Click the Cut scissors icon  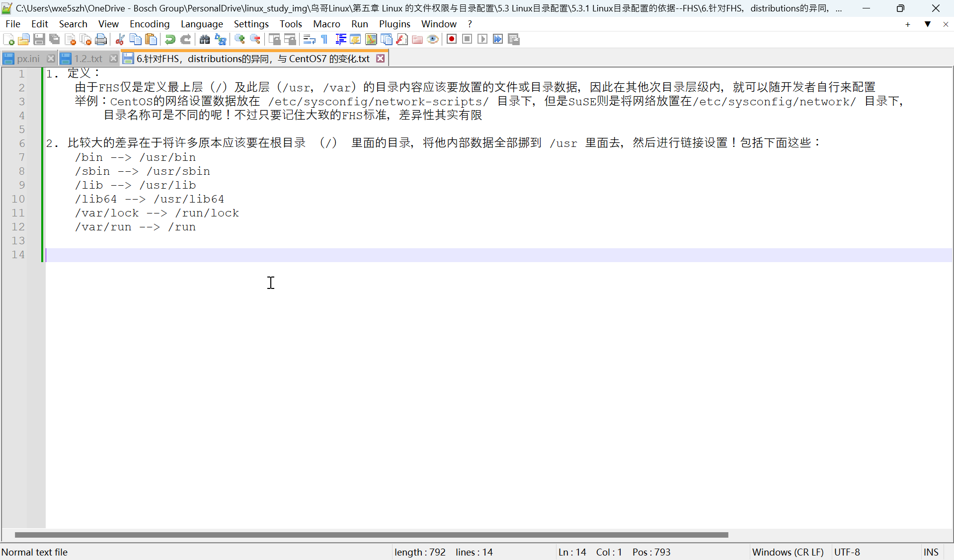coord(120,39)
